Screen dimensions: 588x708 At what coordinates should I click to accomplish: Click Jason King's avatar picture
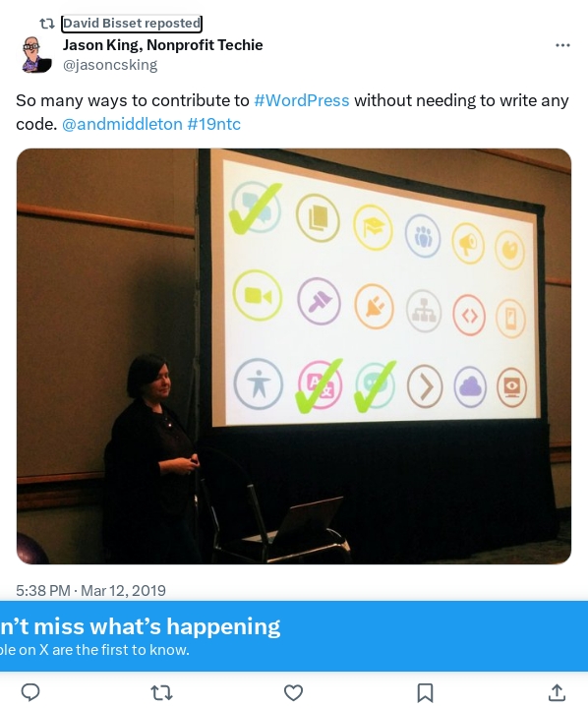pyautogui.click(x=36, y=54)
